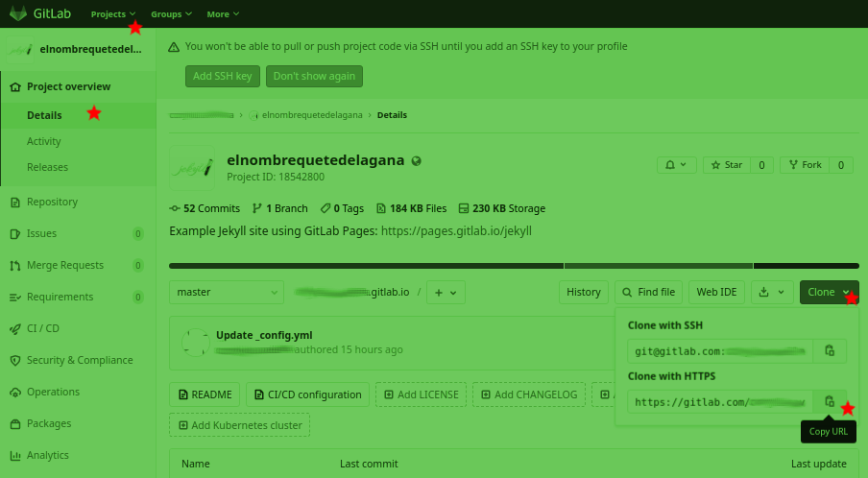Copy the SSH clone URL
This screenshot has width=868, height=478.
pos(830,350)
